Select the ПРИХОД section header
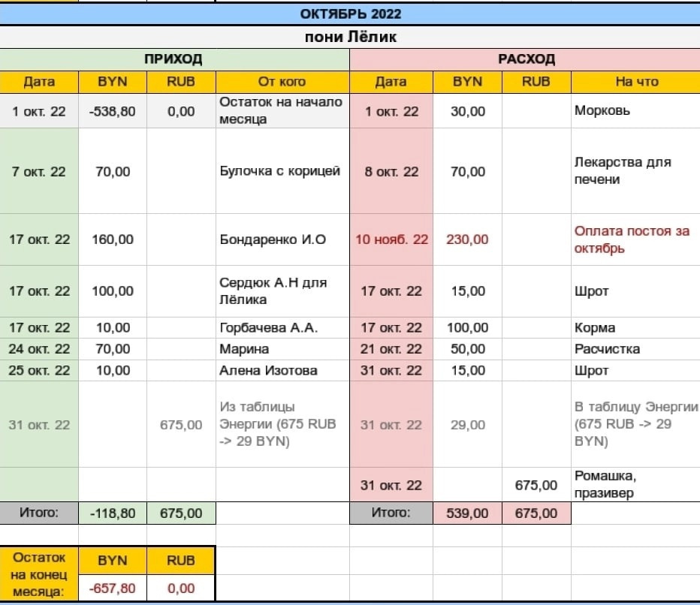This screenshot has width=700, height=605. click(174, 59)
